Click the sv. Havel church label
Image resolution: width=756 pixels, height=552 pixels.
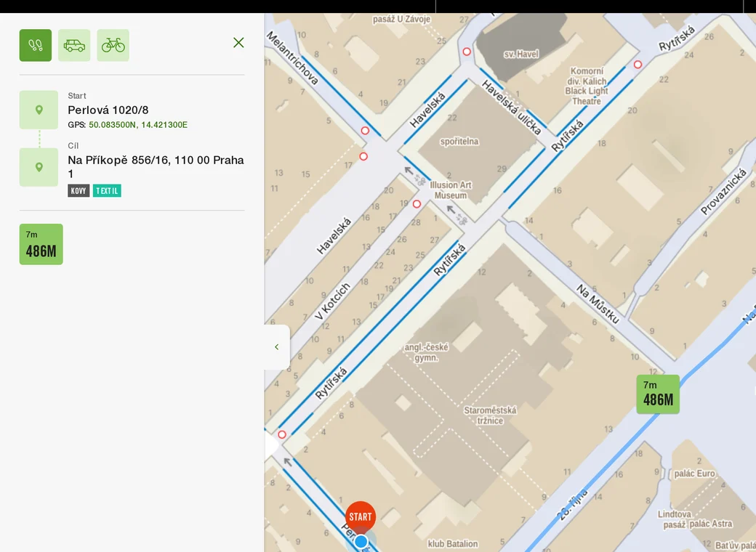click(x=521, y=54)
